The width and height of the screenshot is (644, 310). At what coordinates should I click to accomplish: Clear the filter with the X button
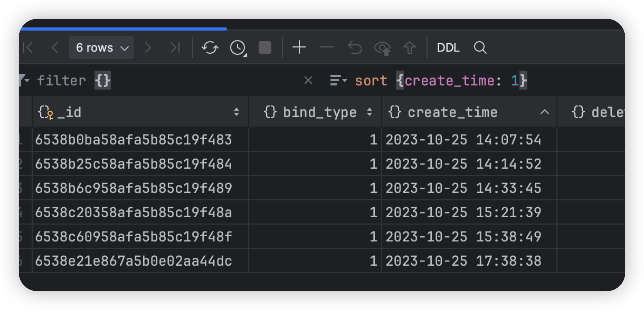[x=308, y=81]
